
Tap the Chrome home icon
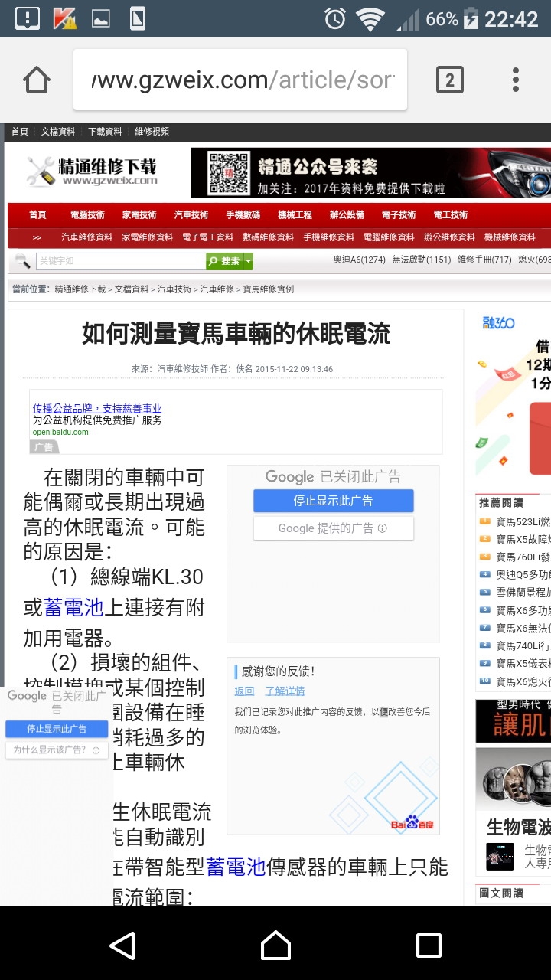tap(37, 80)
